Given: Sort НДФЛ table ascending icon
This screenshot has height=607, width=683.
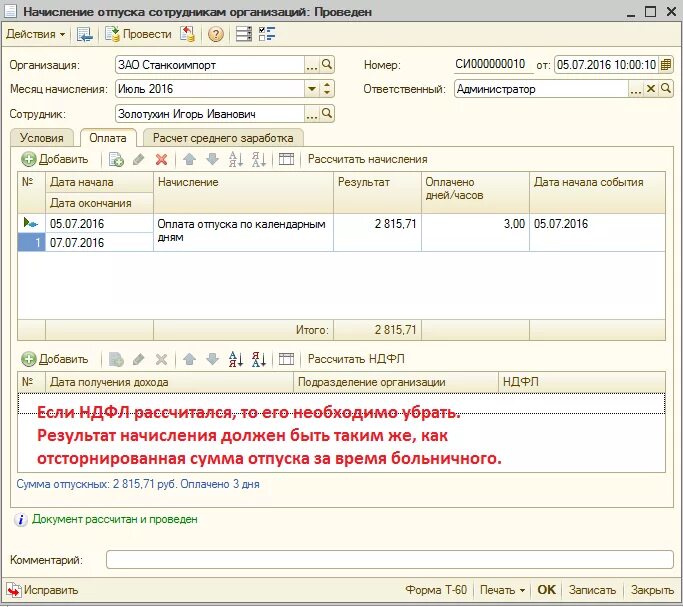Looking at the screenshot, I should (236, 359).
